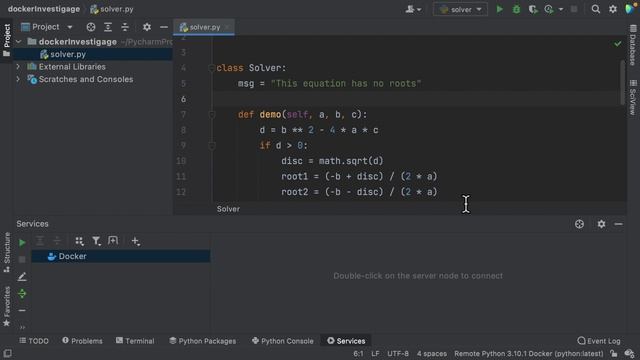The image size is (640, 360).
Task: Click Solver breadcrumb in editor
Action: 228,209
